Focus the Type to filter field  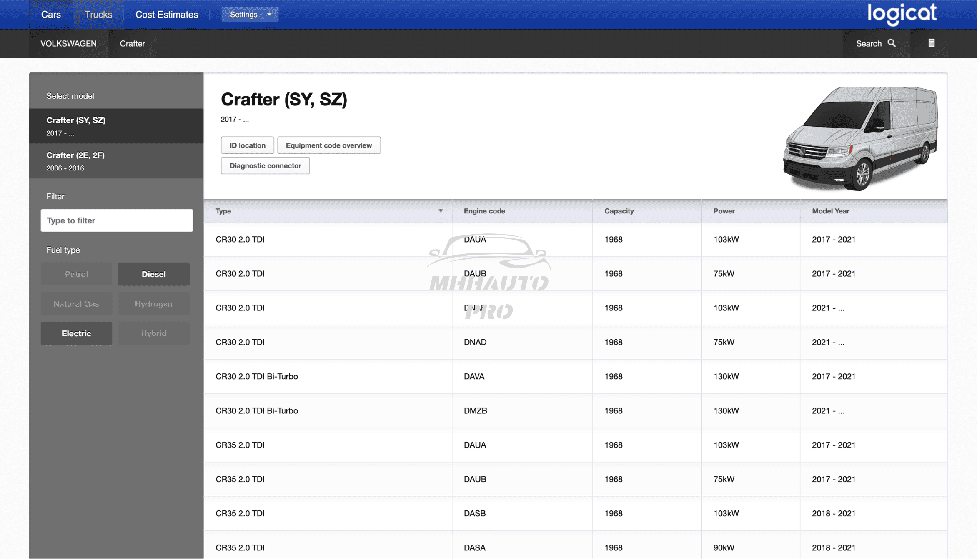click(x=117, y=220)
